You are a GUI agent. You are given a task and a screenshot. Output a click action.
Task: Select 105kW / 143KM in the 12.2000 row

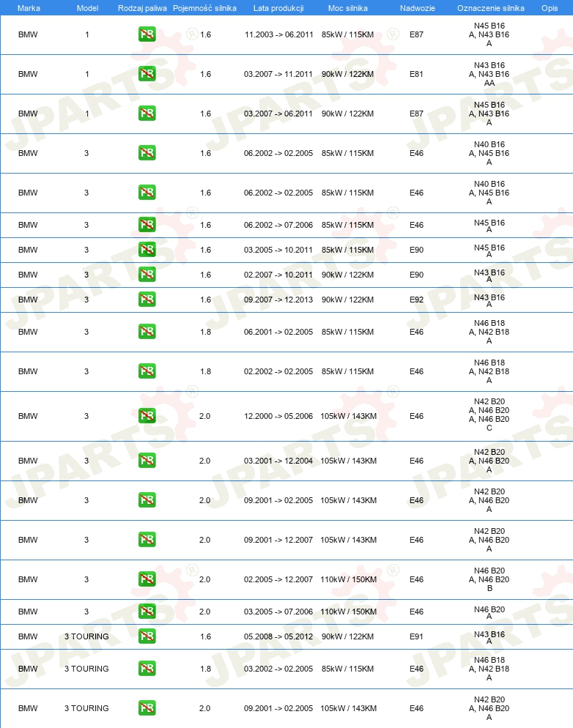(x=348, y=416)
